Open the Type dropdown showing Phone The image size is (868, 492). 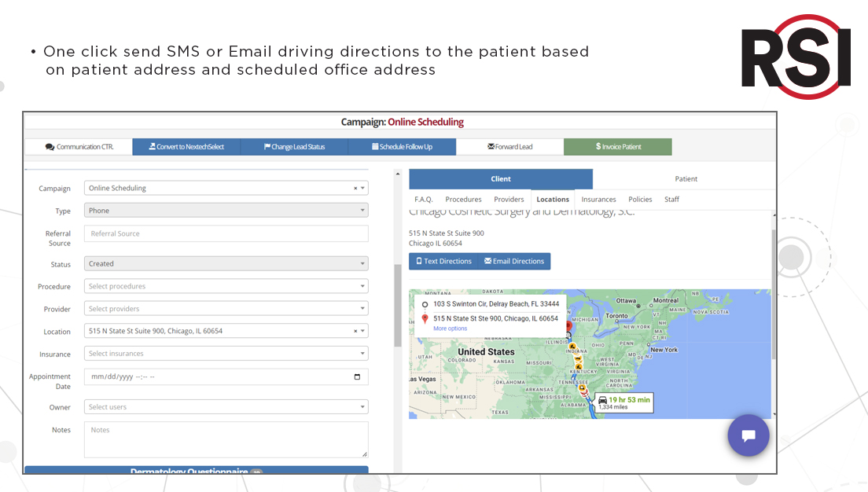click(x=226, y=211)
